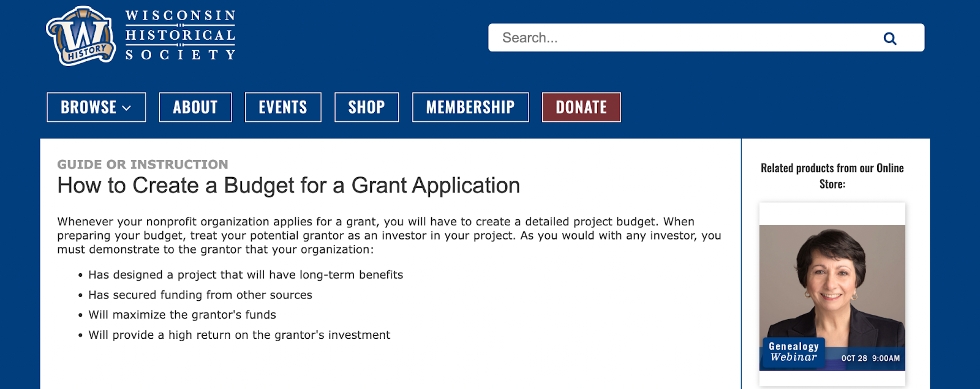This screenshot has height=389, width=980.
Task: Click the bullet 'Has secured funding from other sources'
Action: point(200,295)
